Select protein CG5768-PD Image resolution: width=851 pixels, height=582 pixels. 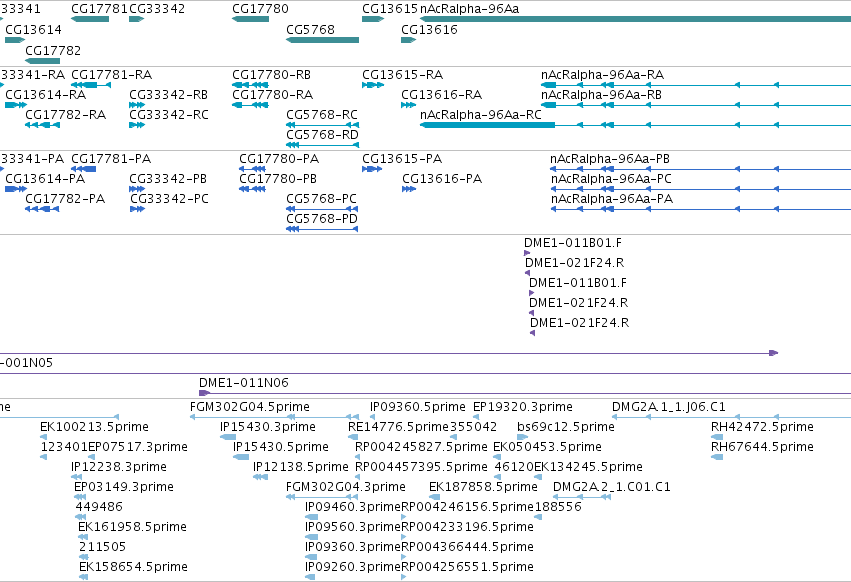[x=322, y=219]
